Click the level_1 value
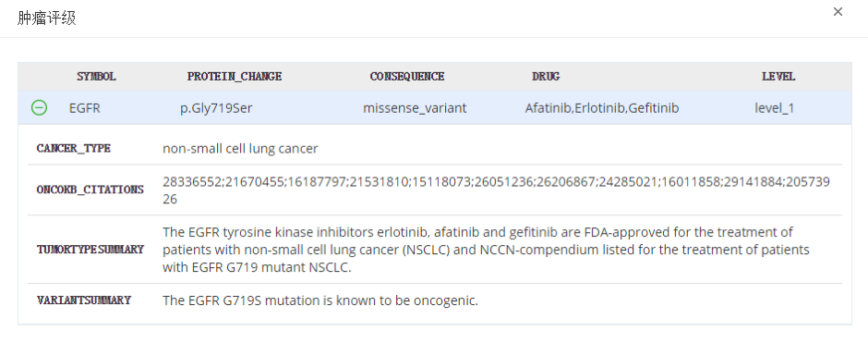Viewport: 868px width, 343px height. [x=774, y=108]
